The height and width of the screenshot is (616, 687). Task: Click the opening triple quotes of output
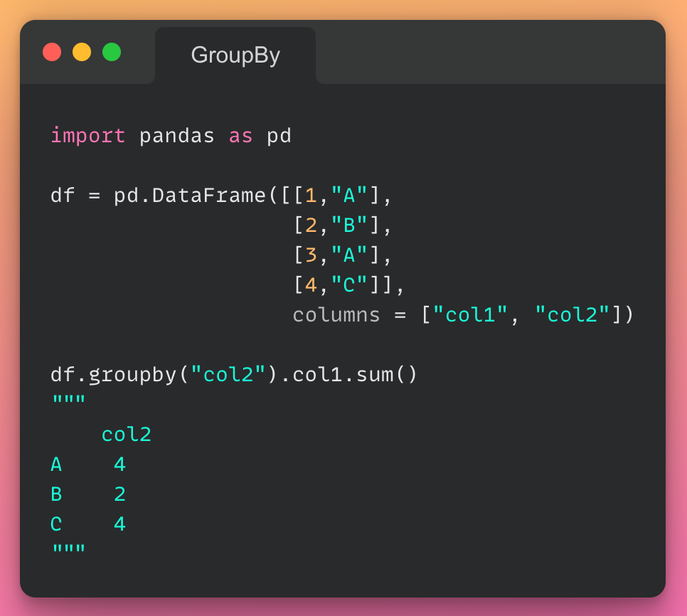[69, 400]
